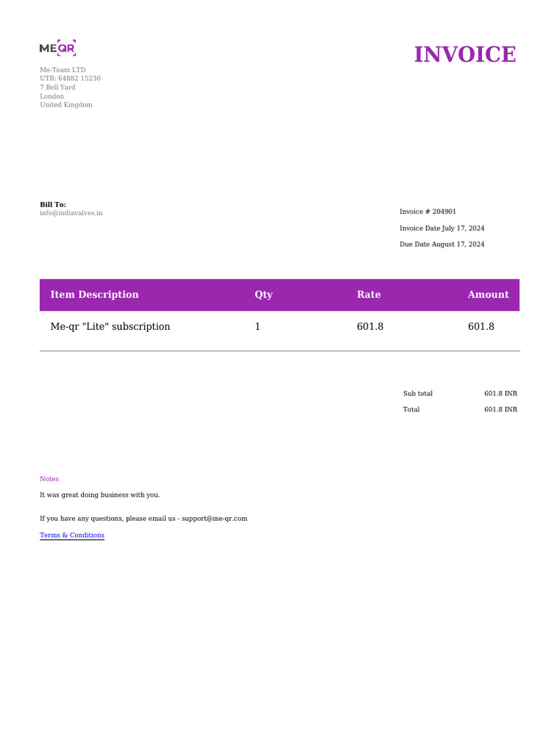The width and height of the screenshot is (560, 747).
Task: Click the Qty column header
Action: [x=263, y=295]
